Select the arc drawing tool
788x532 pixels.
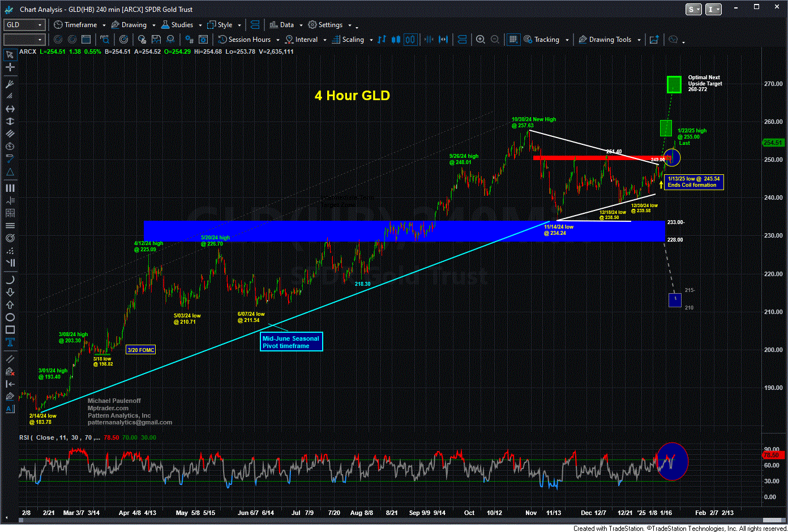[x=10, y=280]
